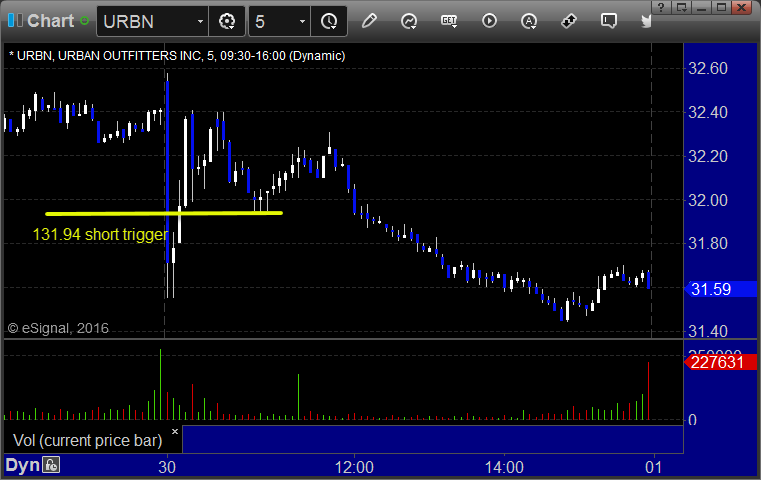Click the 14:00 time axis label
Screen dimensions: 761x480
504,467
